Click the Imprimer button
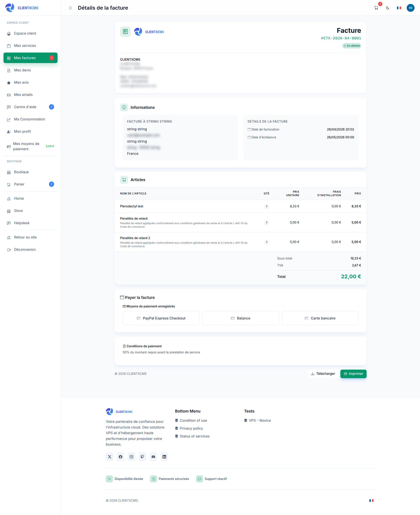 click(353, 374)
